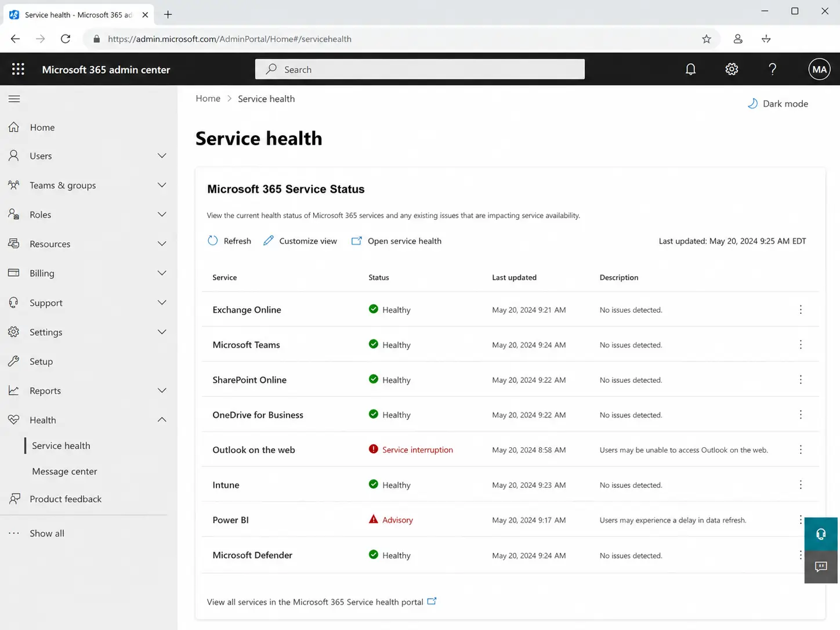840x630 pixels.
Task: Open more options for Exchange Online
Action: [x=801, y=310]
